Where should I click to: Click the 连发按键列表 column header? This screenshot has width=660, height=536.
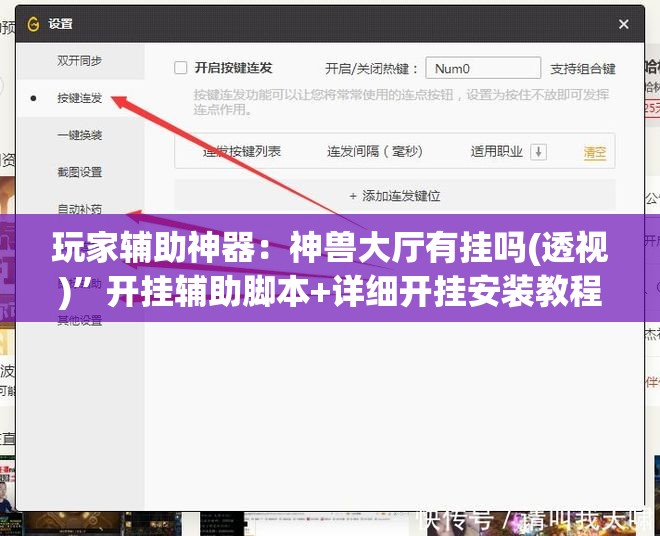click(242, 151)
